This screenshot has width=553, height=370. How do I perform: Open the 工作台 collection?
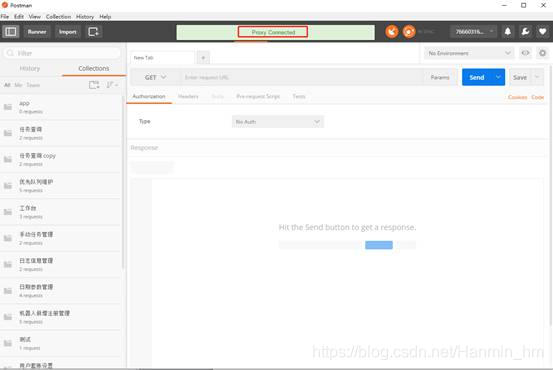[61, 212]
